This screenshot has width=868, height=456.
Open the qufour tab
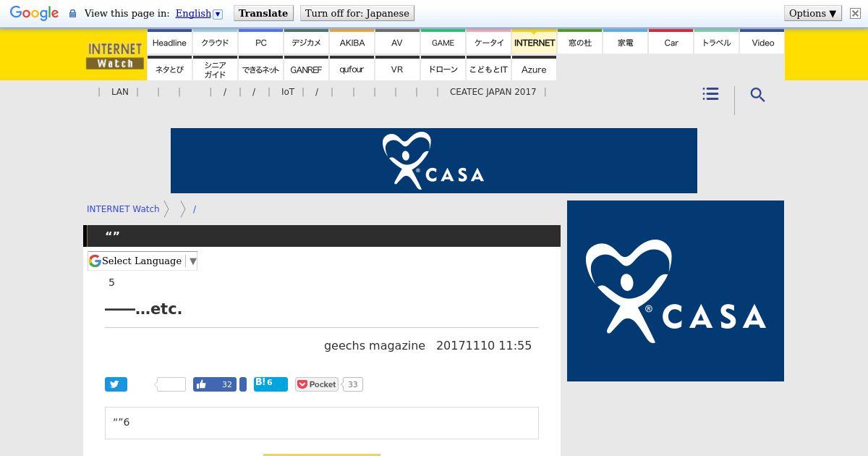coord(352,69)
